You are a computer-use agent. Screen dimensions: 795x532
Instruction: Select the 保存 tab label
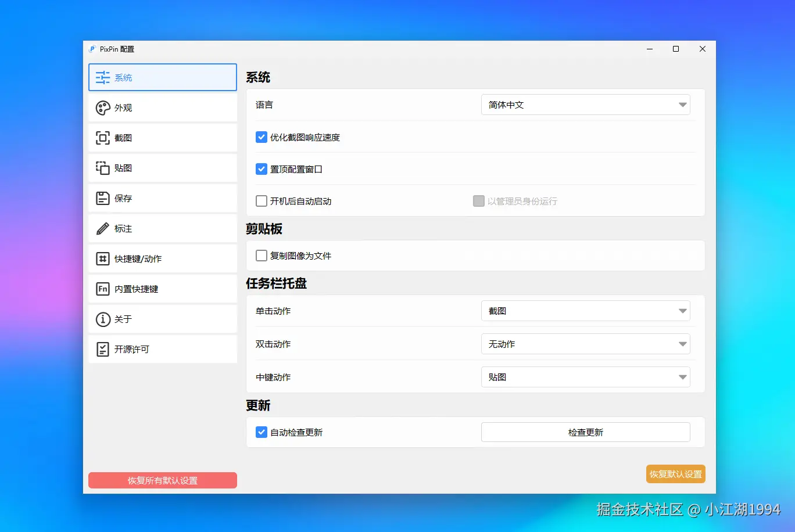[x=123, y=198]
